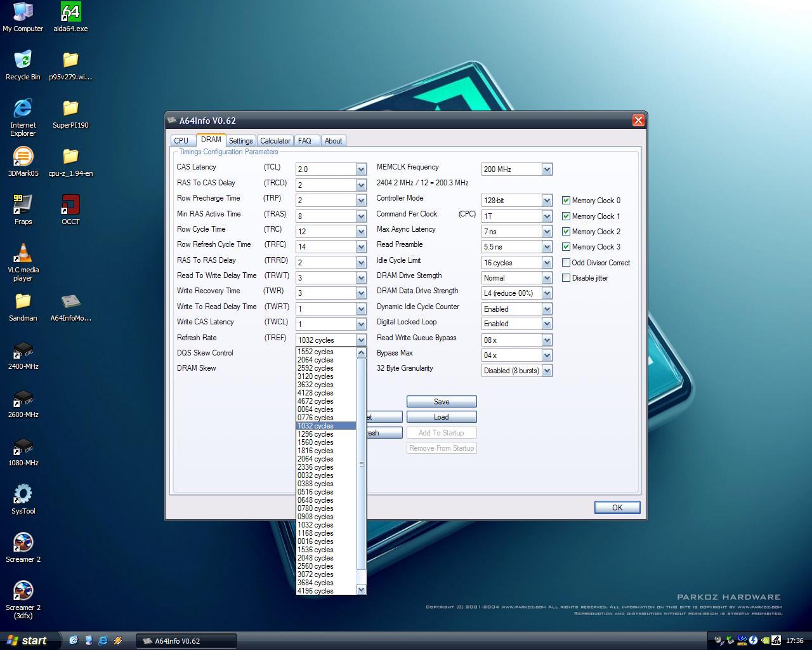The image size is (812, 650).
Task: Enable the Odd Divisor Correct checkbox
Action: (x=566, y=262)
